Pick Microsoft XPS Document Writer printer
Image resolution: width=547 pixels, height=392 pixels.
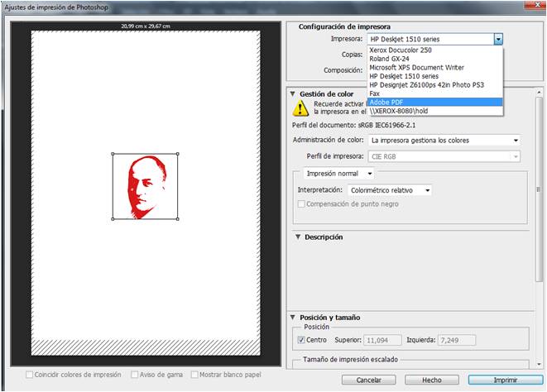pyautogui.click(x=416, y=67)
